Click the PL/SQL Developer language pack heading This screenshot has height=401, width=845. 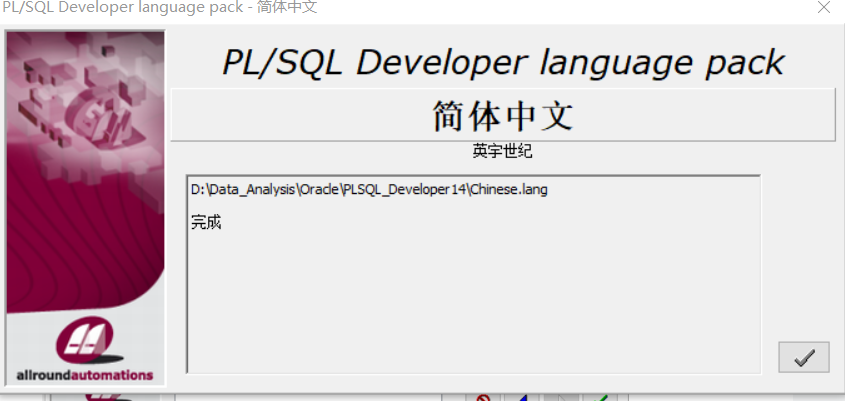(503, 62)
